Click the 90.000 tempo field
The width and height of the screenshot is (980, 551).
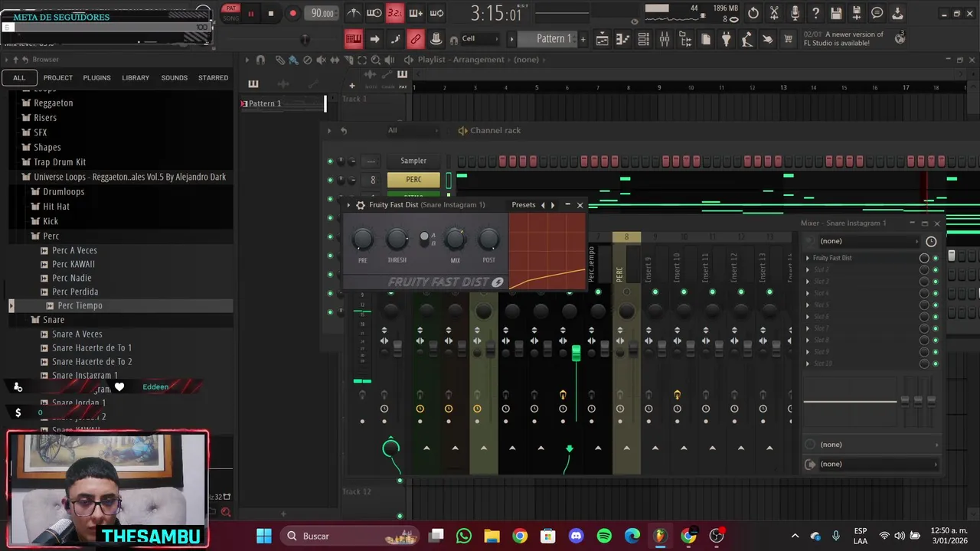322,13
